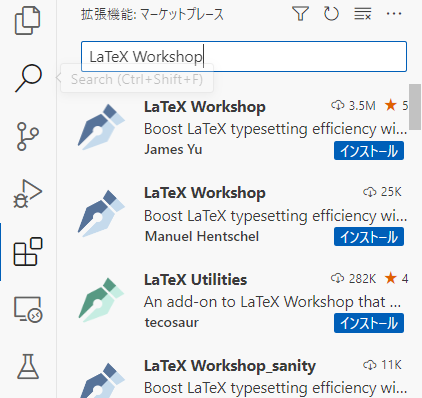Click the star rating of James Yu's extension
422x398 pixels.
(396, 106)
